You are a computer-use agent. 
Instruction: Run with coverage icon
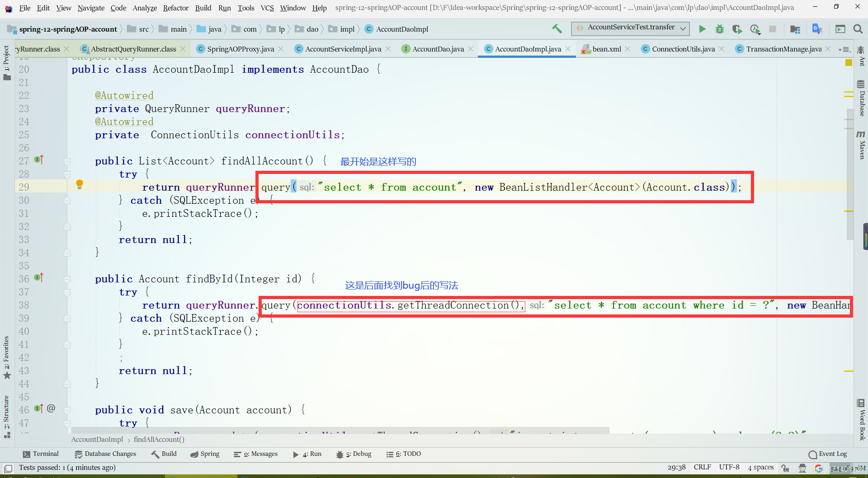tap(737, 29)
